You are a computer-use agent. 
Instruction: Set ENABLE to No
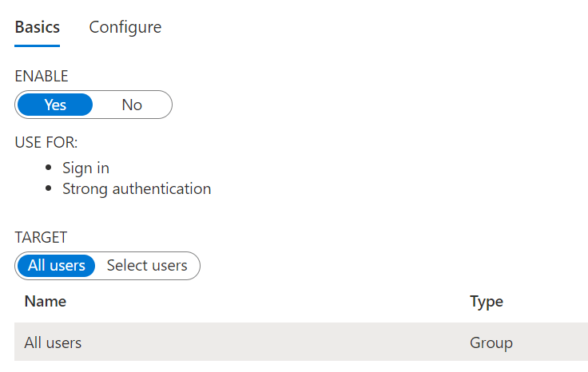click(132, 105)
